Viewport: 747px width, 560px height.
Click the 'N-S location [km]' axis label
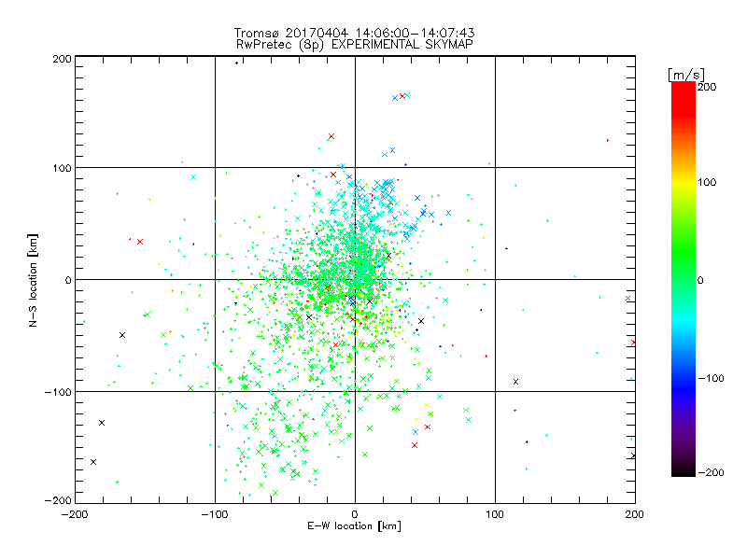[x=33, y=280]
